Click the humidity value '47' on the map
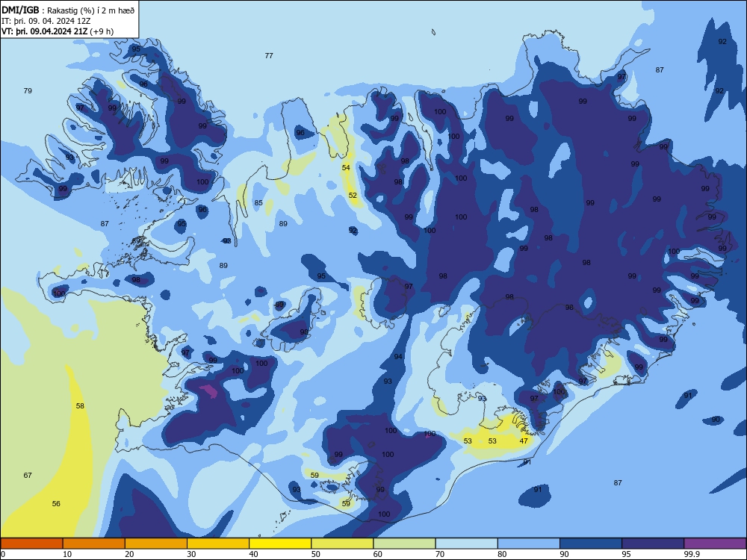The height and width of the screenshot is (560, 747). (524, 441)
